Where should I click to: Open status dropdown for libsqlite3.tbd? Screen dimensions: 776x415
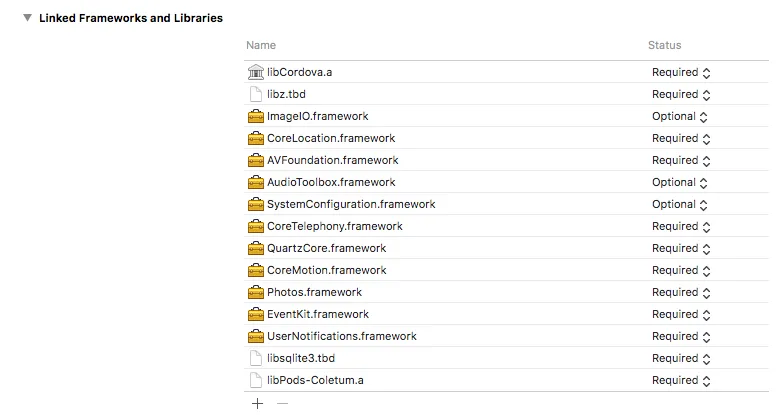[x=681, y=359]
